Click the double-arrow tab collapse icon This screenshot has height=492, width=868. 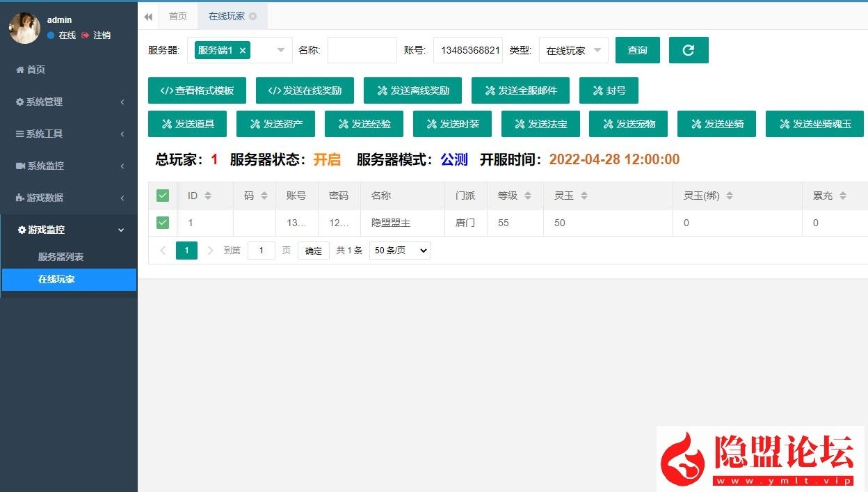point(148,15)
